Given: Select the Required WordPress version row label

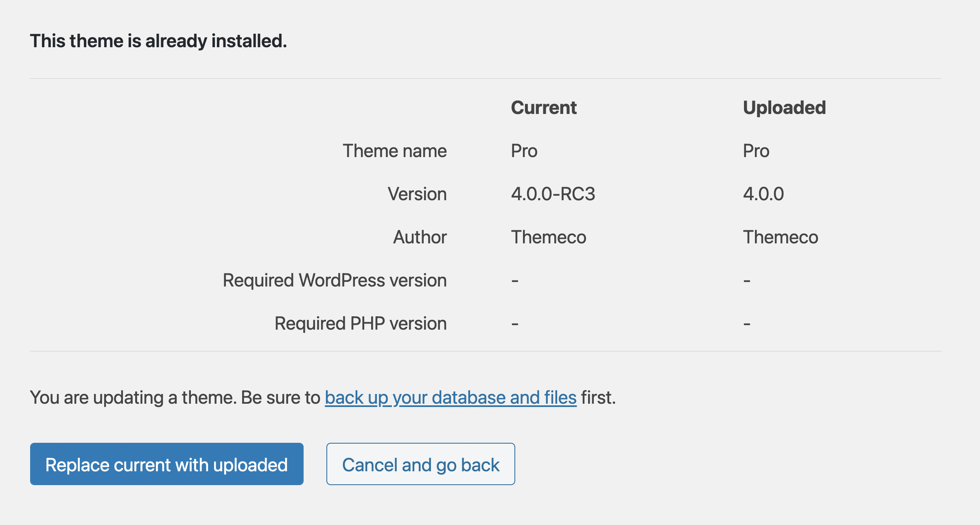Looking at the screenshot, I should (335, 280).
